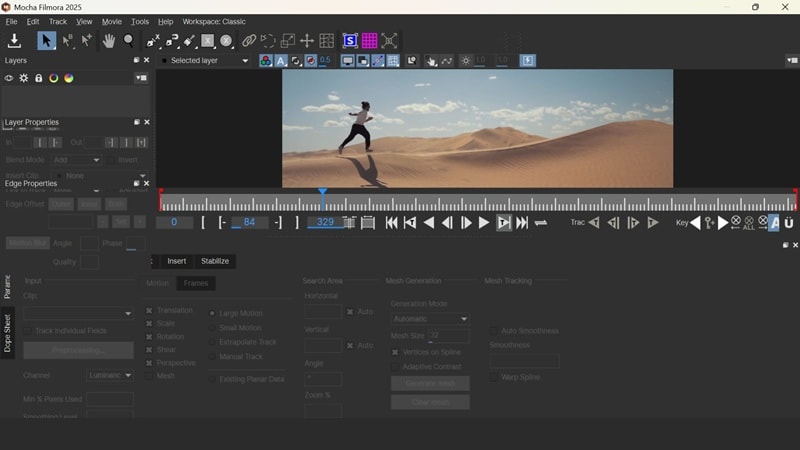Open the Channel Luminance dropdown
This screenshot has width=800, height=450.
click(x=110, y=376)
